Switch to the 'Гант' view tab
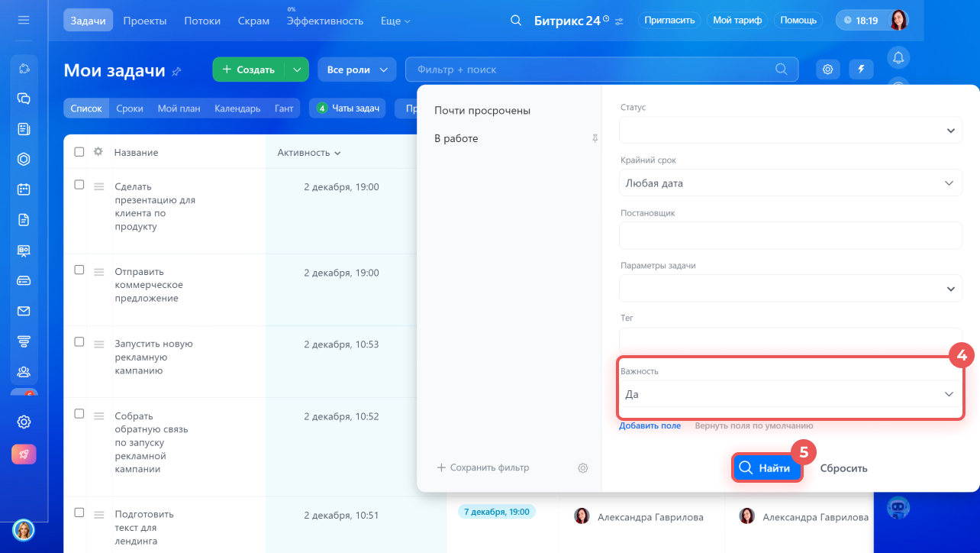The width and height of the screenshot is (980, 553). click(284, 108)
